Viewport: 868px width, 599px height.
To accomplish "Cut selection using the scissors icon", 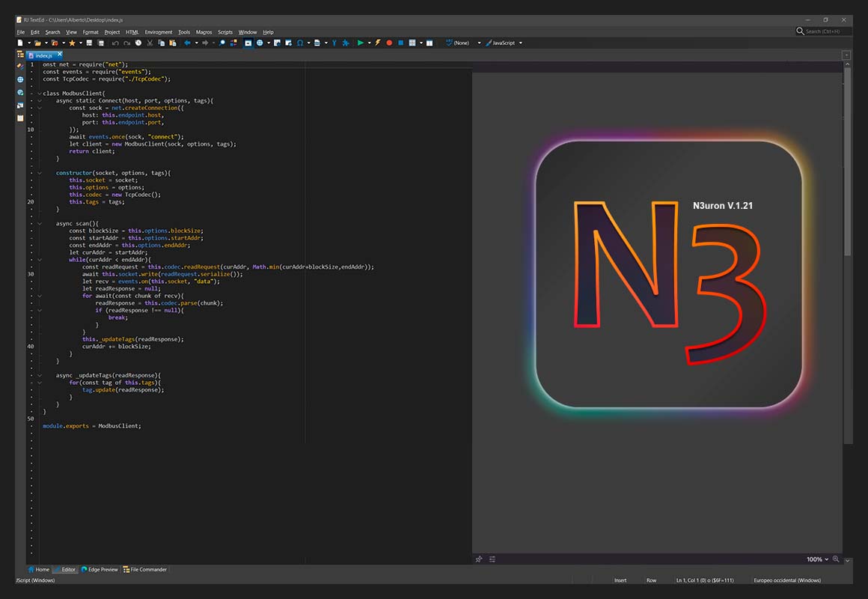I will tap(149, 43).
